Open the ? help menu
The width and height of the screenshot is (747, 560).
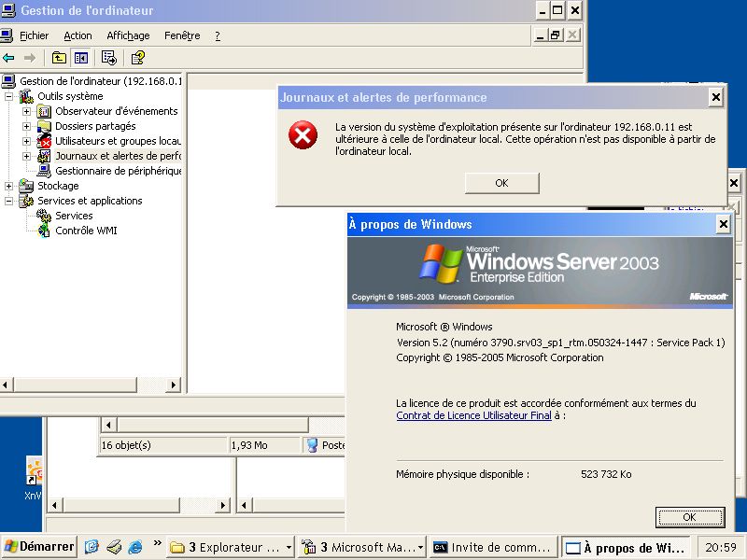click(218, 35)
